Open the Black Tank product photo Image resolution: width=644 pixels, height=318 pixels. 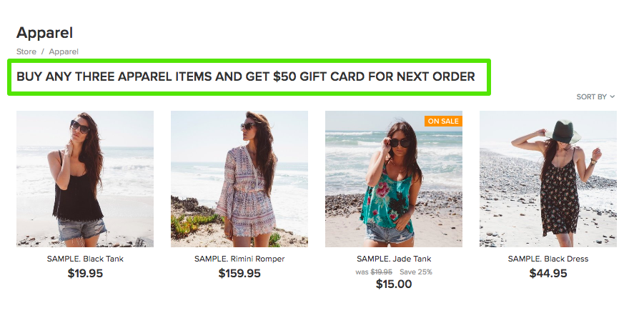(x=85, y=179)
